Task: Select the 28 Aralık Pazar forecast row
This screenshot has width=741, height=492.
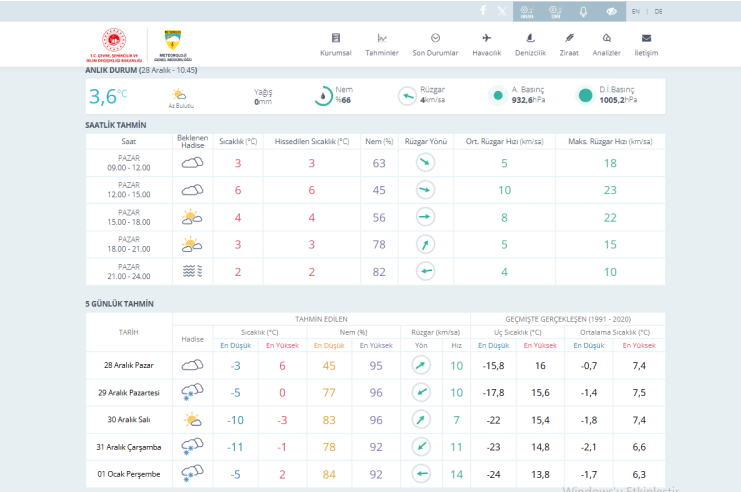Action: pos(128,365)
